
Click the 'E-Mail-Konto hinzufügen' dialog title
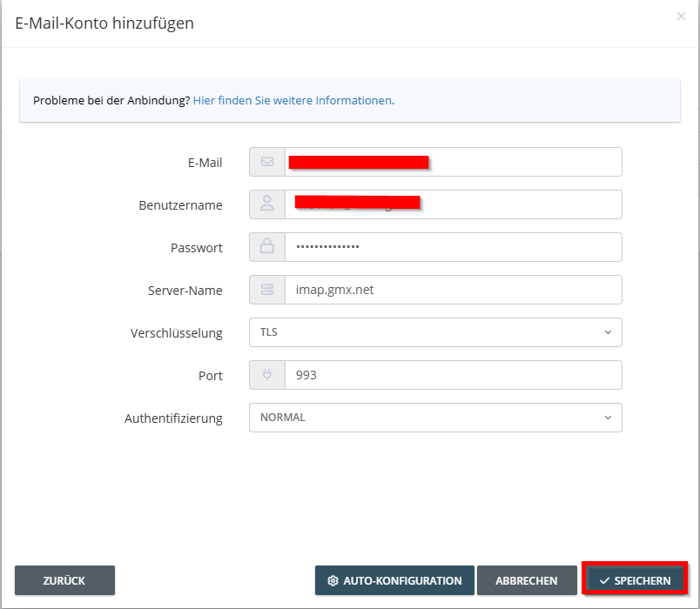(x=104, y=23)
